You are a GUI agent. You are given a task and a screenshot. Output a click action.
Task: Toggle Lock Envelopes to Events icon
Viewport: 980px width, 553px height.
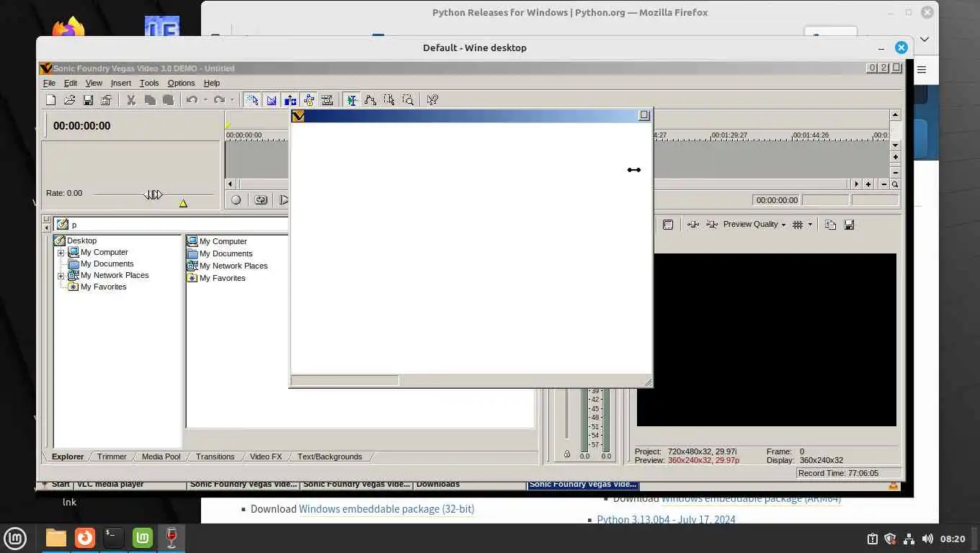pos(308,100)
